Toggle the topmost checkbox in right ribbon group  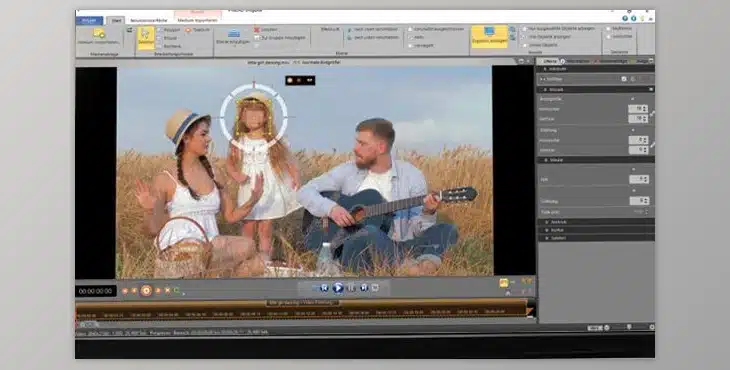click(608, 29)
